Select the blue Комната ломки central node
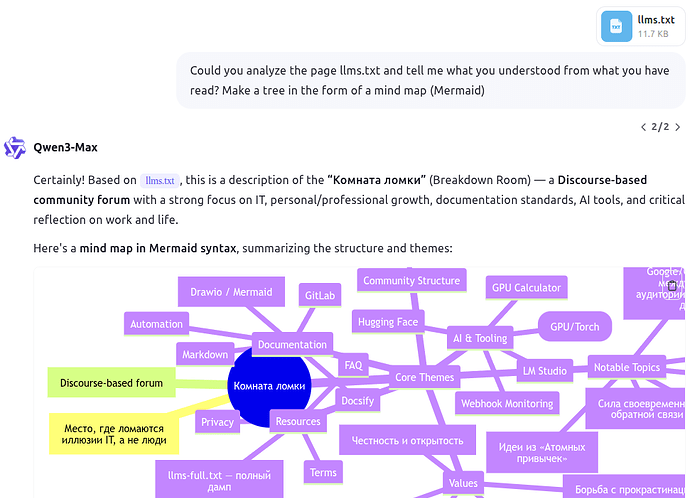Viewport: 690px width, 498px height. click(269, 386)
